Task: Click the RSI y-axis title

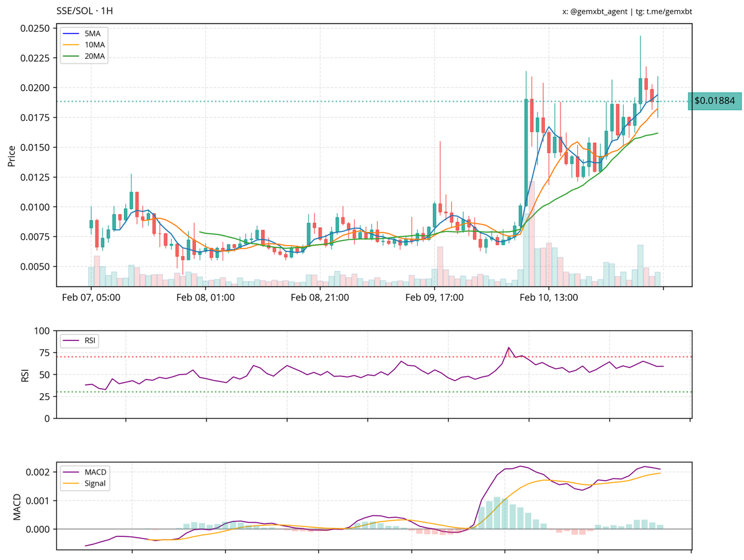Action: coord(25,375)
